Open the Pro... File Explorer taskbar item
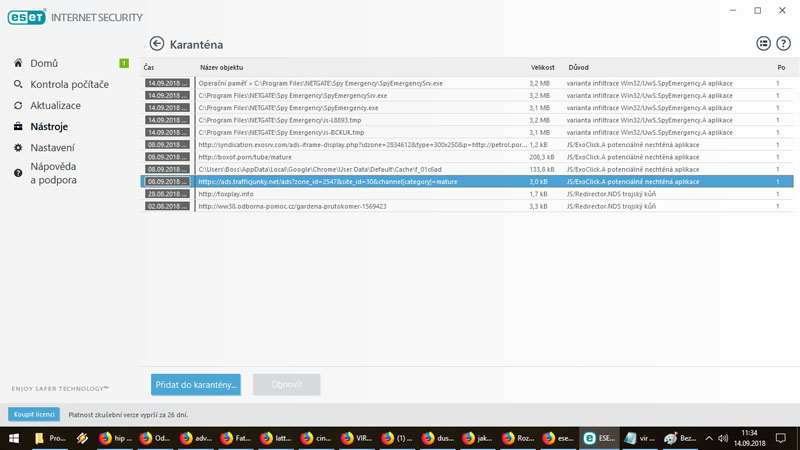Viewport: 800px width, 450px height. (52, 438)
